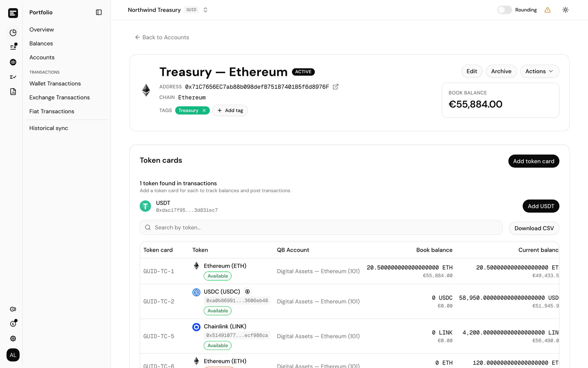Click the Available badge under Chainlink (LINK)
The image size is (588, 368).
218,345
